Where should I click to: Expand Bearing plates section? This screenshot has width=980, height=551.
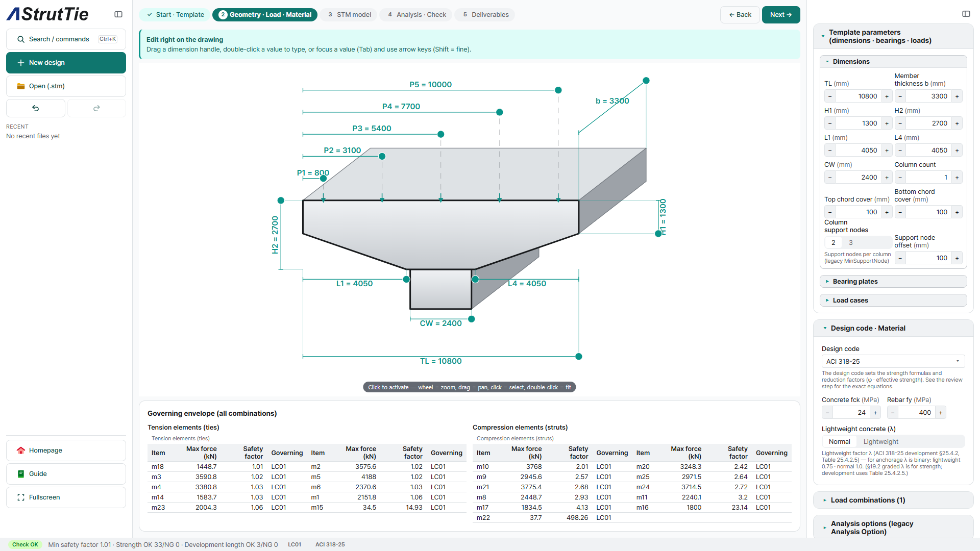pyautogui.click(x=893, y=282)
